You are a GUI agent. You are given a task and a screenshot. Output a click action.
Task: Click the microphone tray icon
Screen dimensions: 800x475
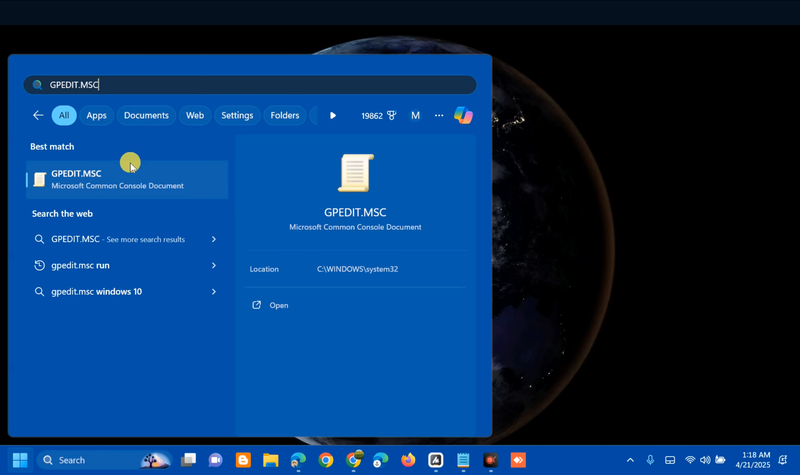tap(650, 460)
